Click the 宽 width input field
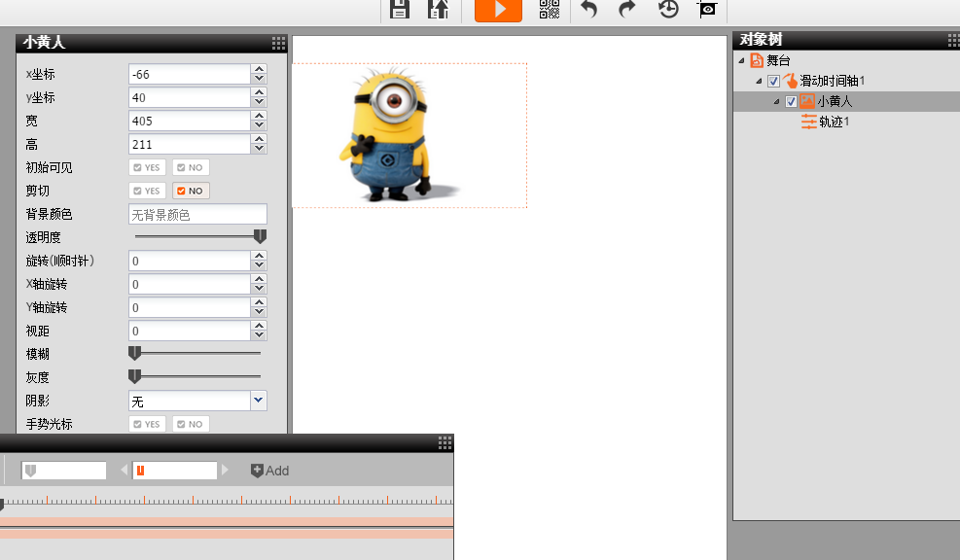This screenshot has height=560, width=960. pyautogui.click(x=190, y=121)
